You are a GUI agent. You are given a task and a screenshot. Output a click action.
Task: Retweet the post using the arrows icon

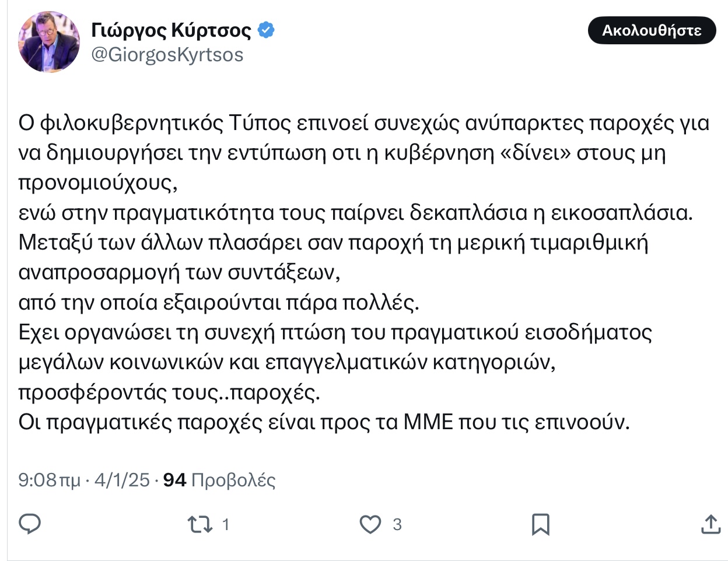click(199, 524)
